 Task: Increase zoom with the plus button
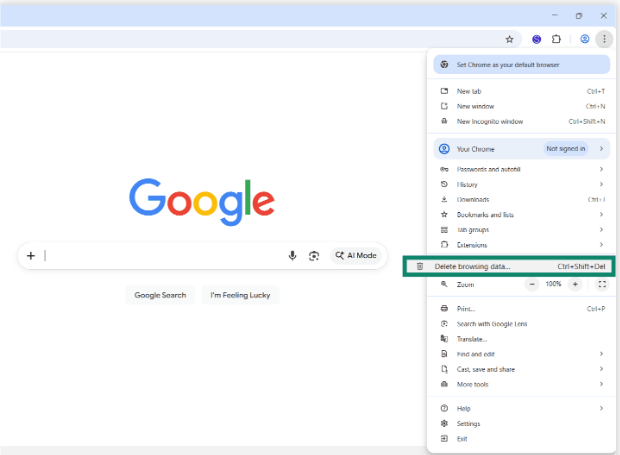[575, 284]
